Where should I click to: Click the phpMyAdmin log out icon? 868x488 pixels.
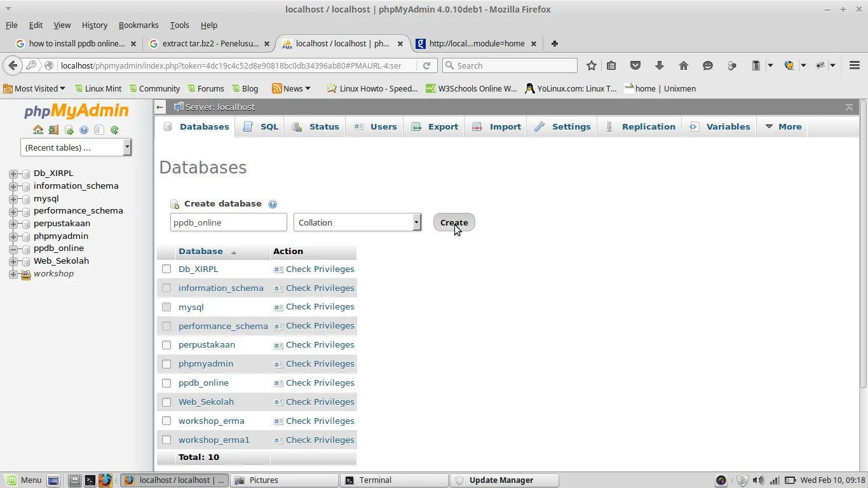(53, 130)
